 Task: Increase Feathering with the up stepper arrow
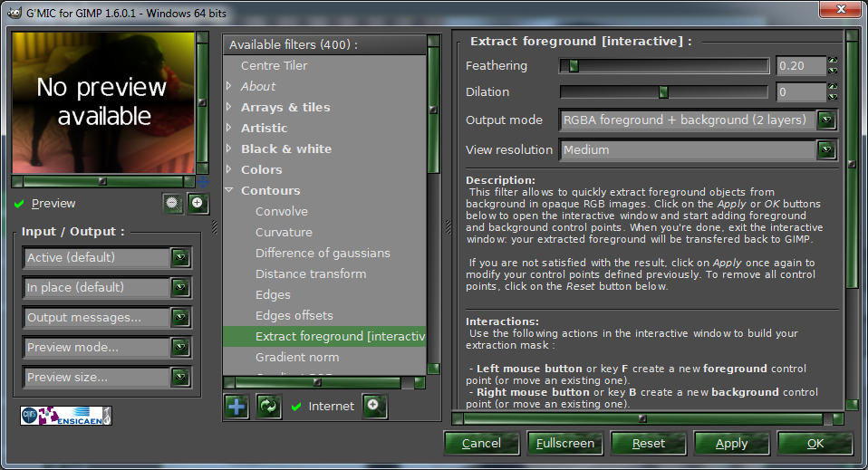[833, 61]
